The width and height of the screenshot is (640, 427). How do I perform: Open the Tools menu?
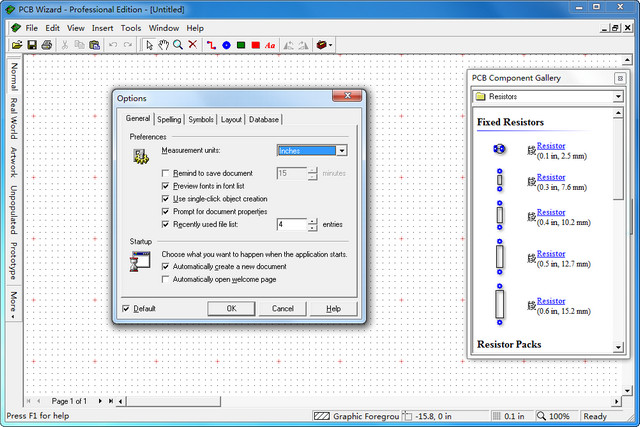[x=131, y=28]
